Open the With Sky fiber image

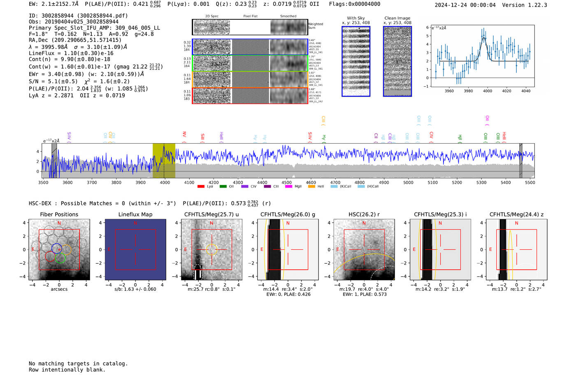(356, 61)
